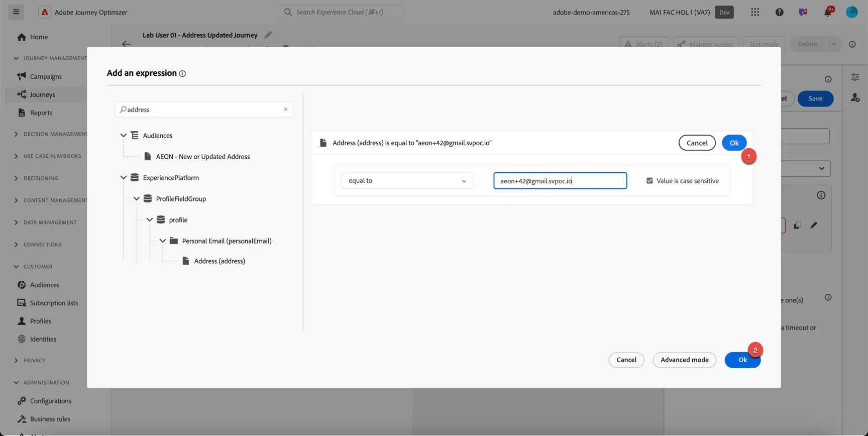This screenshot has width=868, height=436.
Task: Collapse the Audiences tree node
Action: [123, 136]
